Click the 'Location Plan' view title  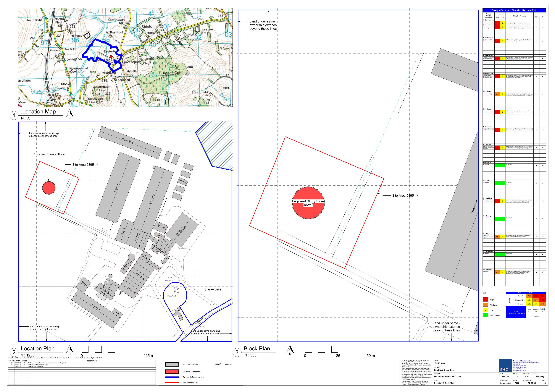tap(38, 349)
